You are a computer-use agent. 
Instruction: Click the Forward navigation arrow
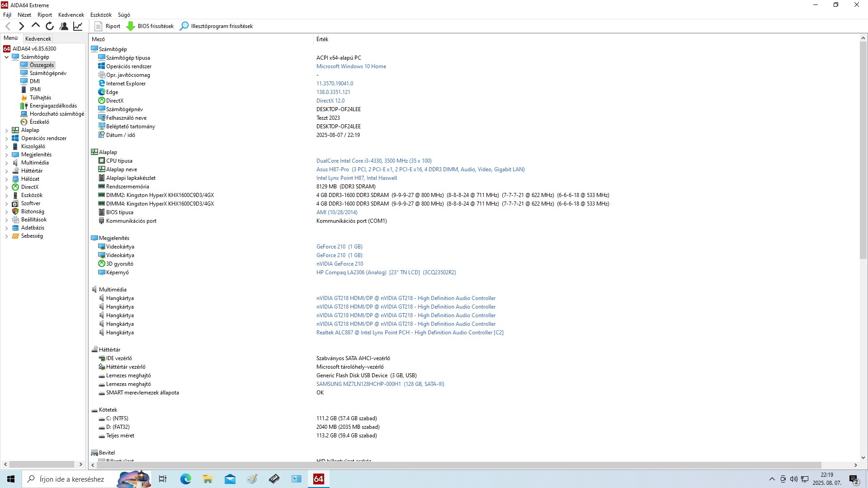(21, 26)
